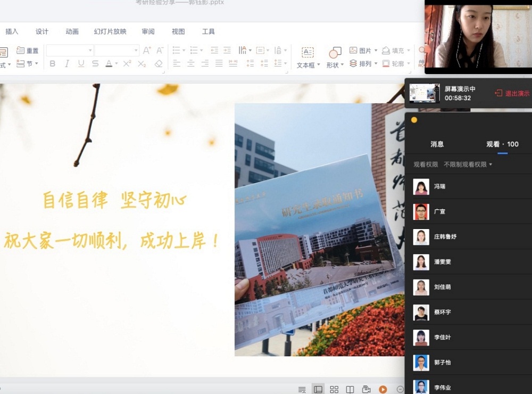
Task: Insert a text box (文本框)
Action: (x=308, y=57)
